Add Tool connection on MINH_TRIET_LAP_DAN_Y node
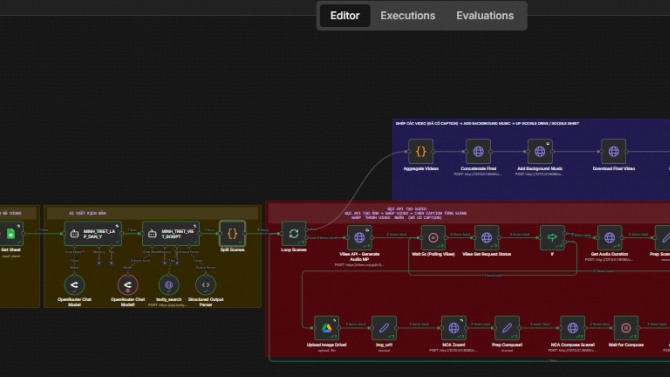This screenshot has height=377, width=670. pos(111,263)
